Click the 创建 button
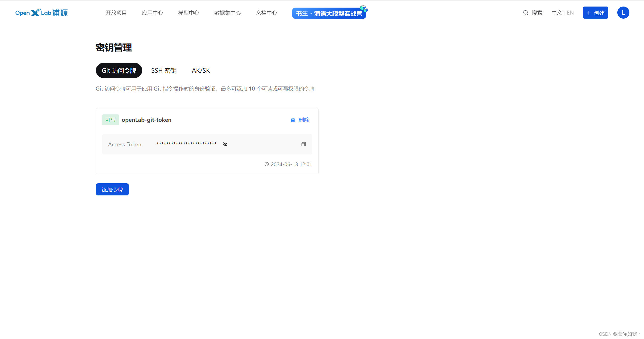The height and width of the screenshot is (339, 644). coord(595,13)
